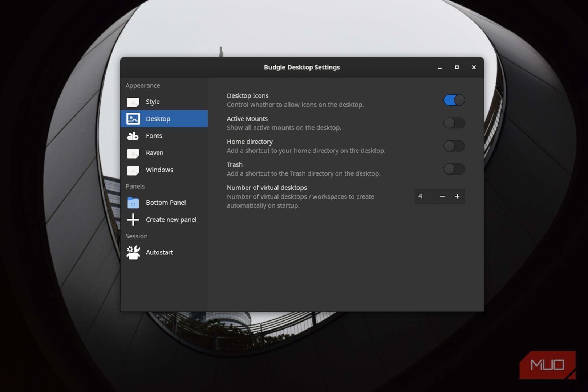Click 'Control whether to allow icons' description

(295, 105)
